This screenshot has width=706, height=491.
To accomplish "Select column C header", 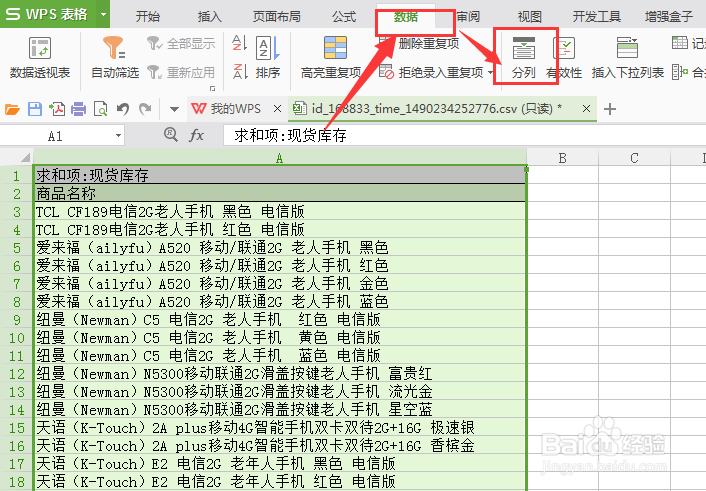I will point(634,158).
